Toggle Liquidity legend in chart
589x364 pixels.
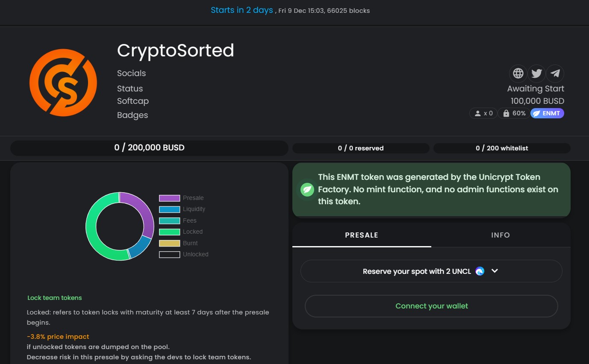(182, 209)
